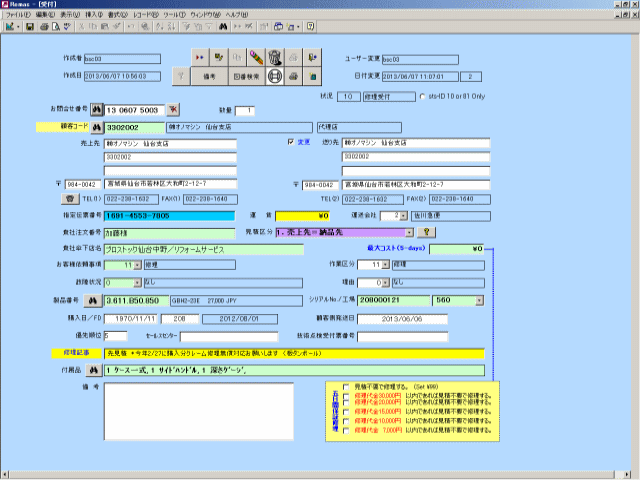Open the ファイル menu
The height and width of the screenshot is (480, 640).
19,16
